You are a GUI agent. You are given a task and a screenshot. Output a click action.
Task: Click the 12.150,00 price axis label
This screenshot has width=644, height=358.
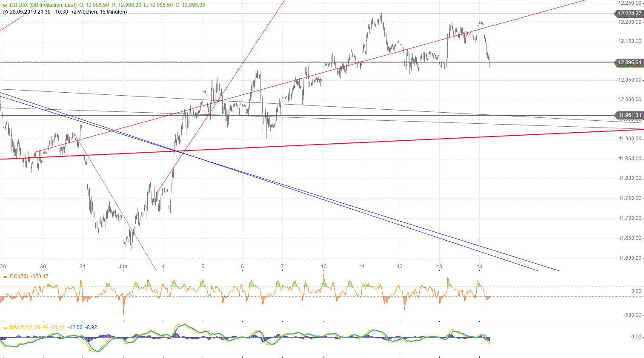point(630,41)
